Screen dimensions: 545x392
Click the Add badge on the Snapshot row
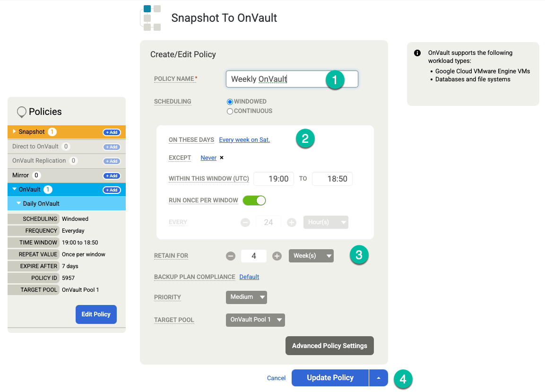(112, 132)
